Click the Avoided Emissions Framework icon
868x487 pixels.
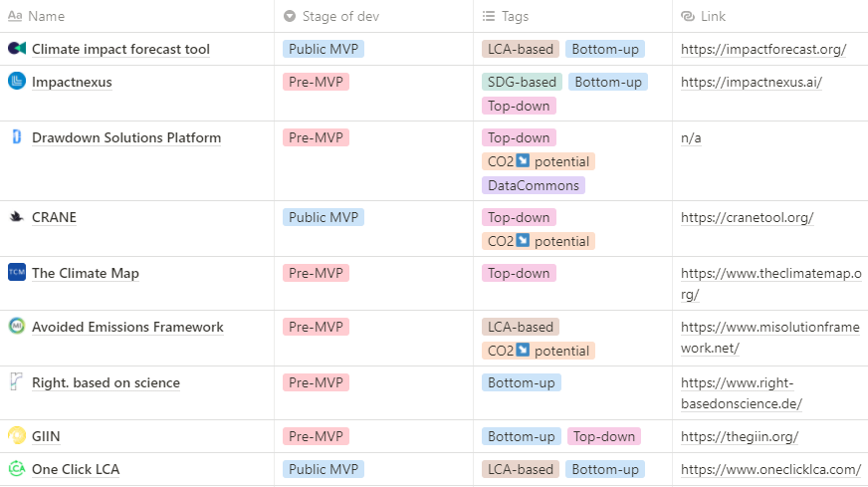(17, 326)
